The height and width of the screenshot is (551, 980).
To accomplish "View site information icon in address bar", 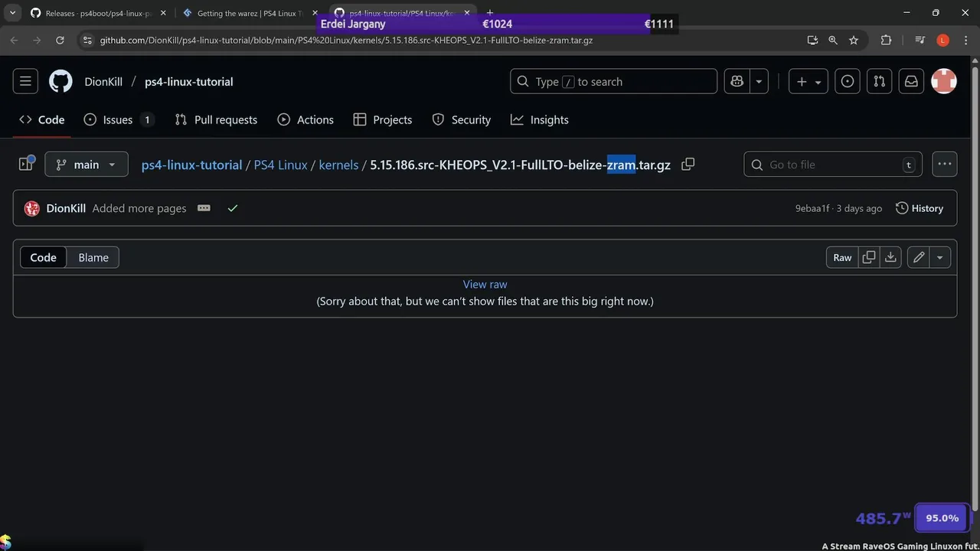I will pyautogui.click(x=88, y=40).
